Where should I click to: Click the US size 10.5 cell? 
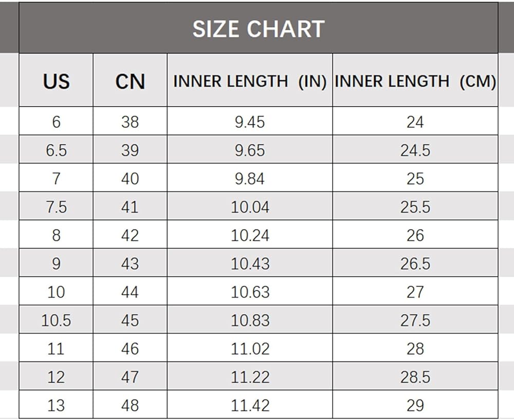[56, 320]
